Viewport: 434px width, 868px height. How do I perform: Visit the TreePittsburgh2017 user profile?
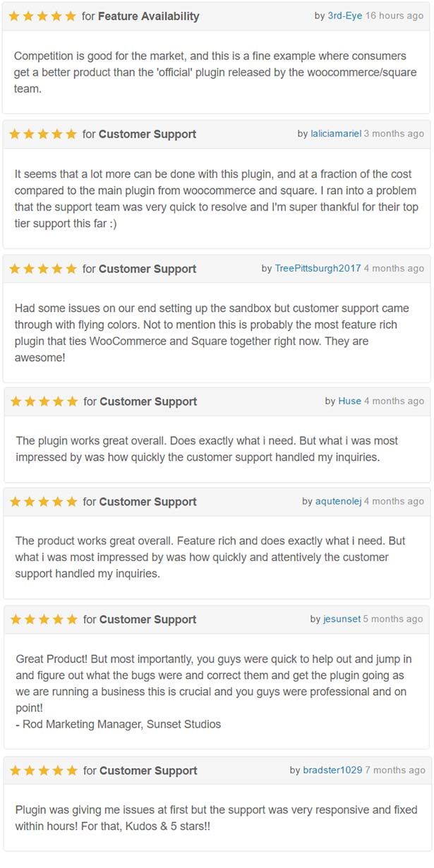(x=318, y=268)
